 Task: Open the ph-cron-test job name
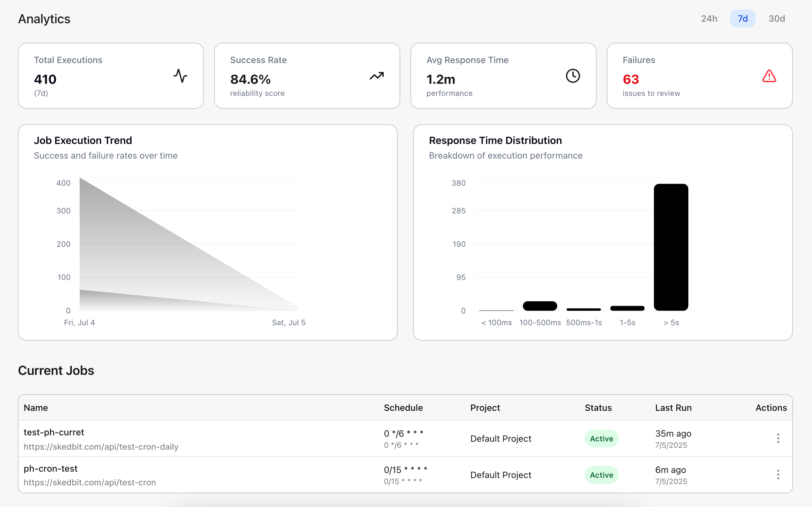pyautogui.click(x=50, y=468)
